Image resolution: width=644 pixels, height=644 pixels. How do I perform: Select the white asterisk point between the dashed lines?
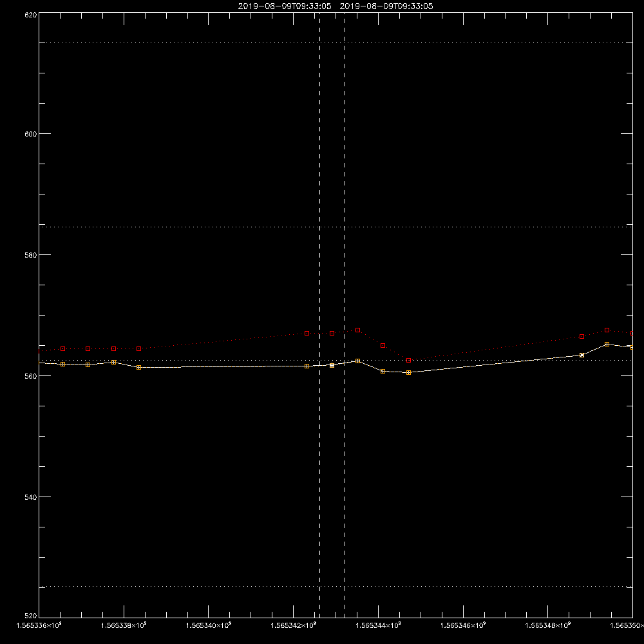point(332,365)
